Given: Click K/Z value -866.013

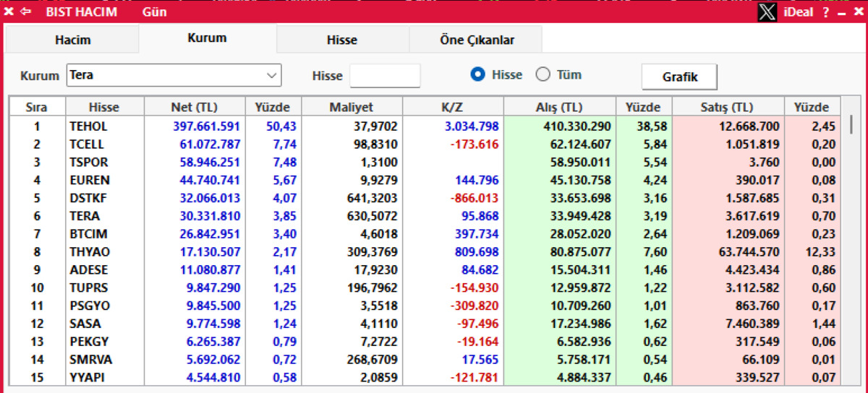Looking at the screenshot, I should 475,198.
